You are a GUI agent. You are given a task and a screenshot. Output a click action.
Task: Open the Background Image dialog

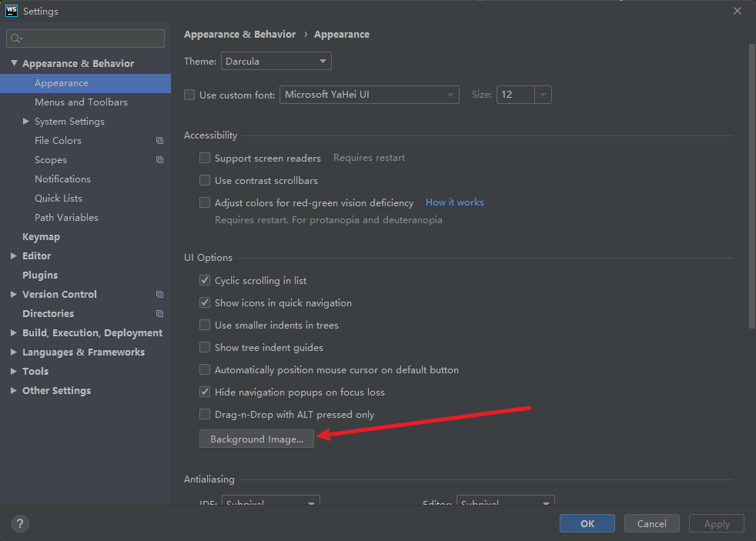click(x=256, y=439)
